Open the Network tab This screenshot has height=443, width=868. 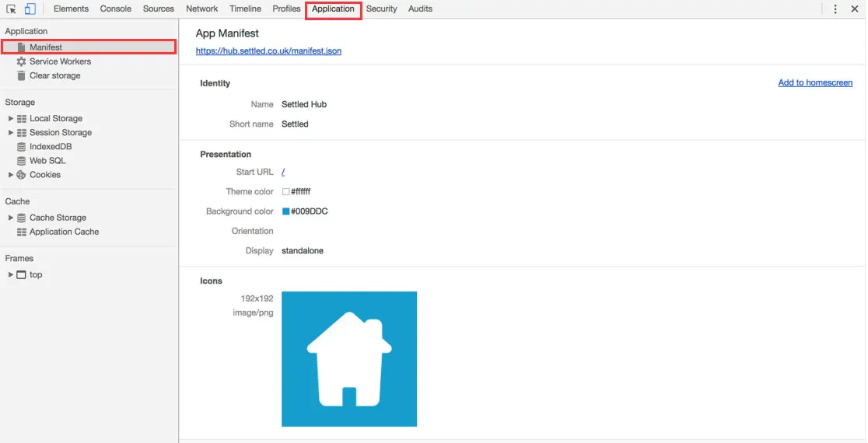[x=202, y=9]
